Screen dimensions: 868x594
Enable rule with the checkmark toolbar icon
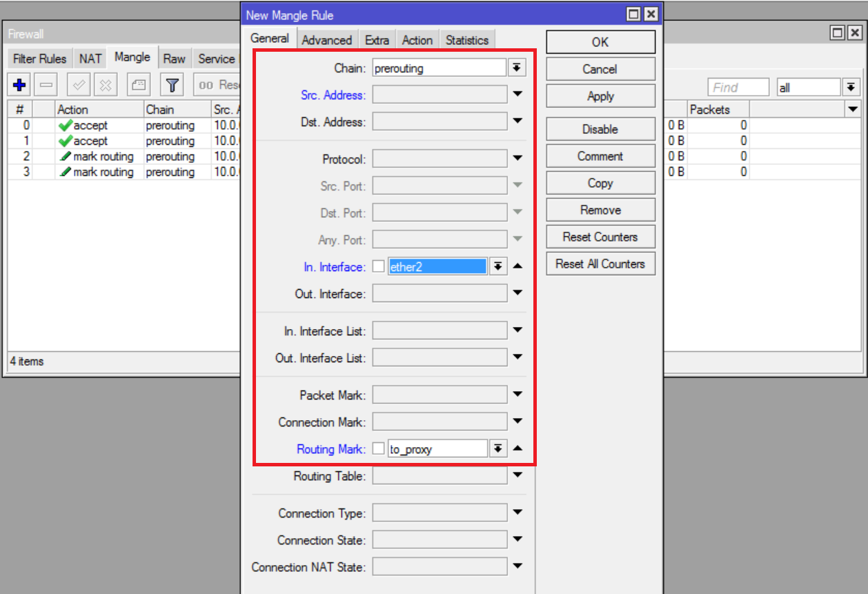[79, 86]
